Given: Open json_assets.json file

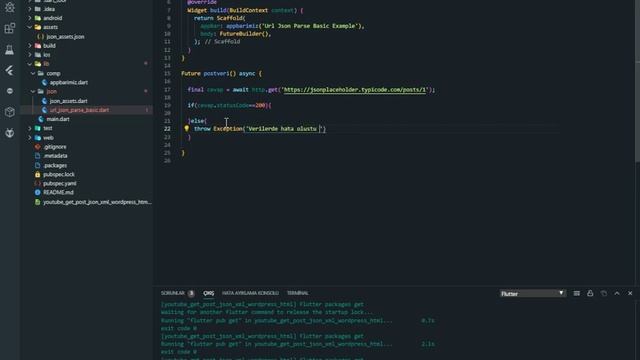Looking at the screenshot, I should click(65, 36).
